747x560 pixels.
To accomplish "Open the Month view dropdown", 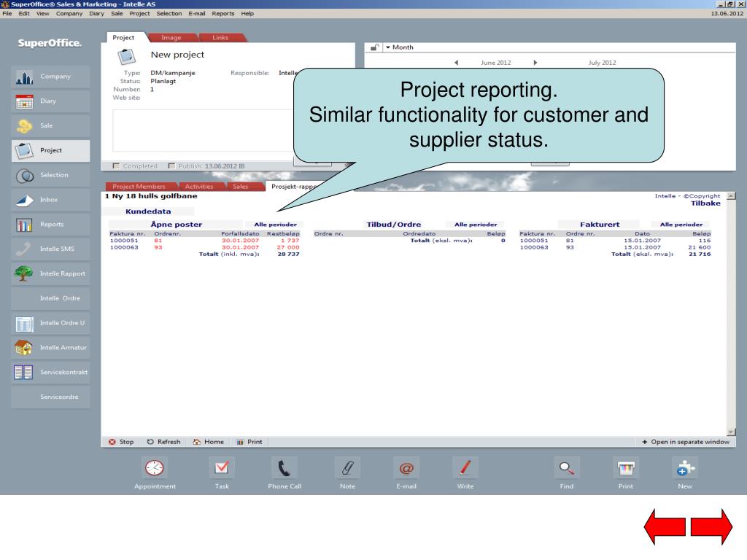I will tap(399, 47).
